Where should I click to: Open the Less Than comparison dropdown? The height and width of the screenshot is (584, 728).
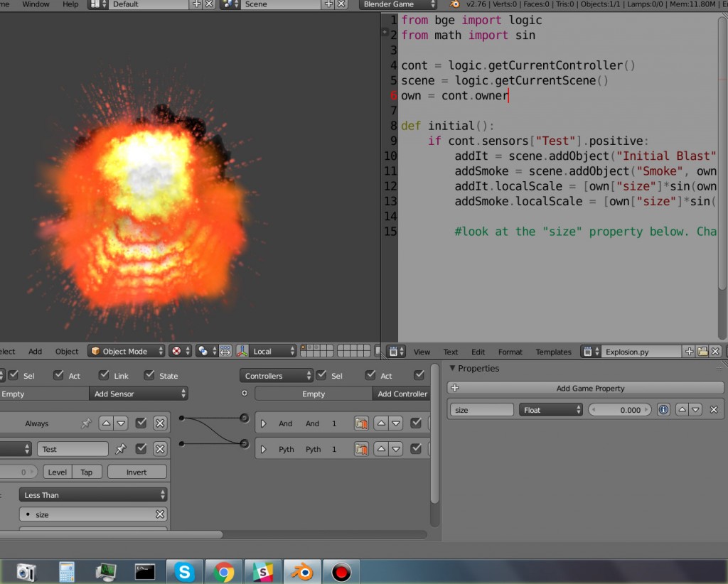pyautogui.click(x=92, y=494)
